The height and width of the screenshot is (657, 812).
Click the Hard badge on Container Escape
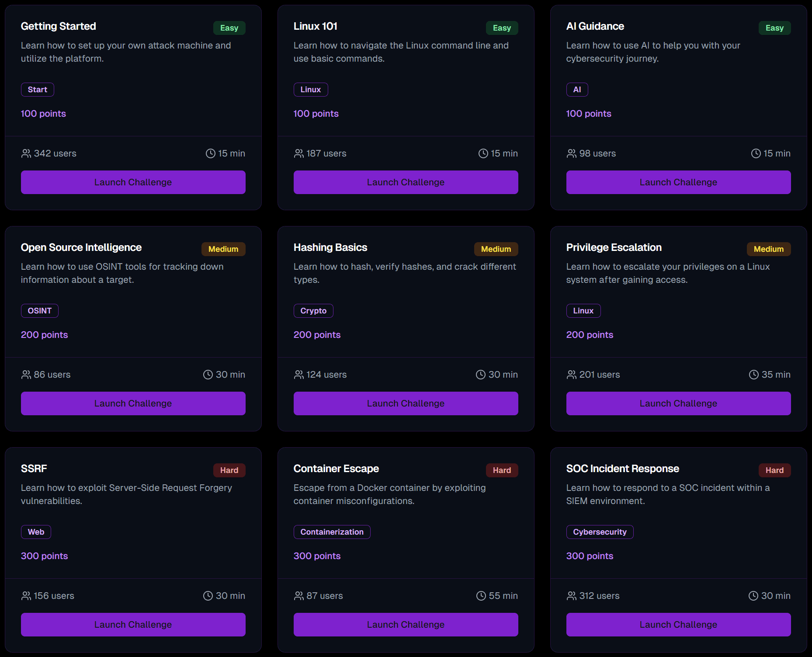tap(502, 470)
